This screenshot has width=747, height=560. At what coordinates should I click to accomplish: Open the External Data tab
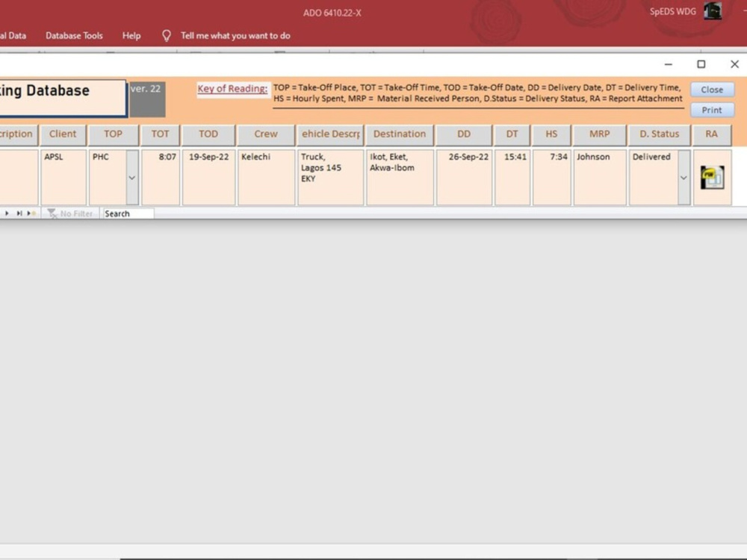pos(13,36)
